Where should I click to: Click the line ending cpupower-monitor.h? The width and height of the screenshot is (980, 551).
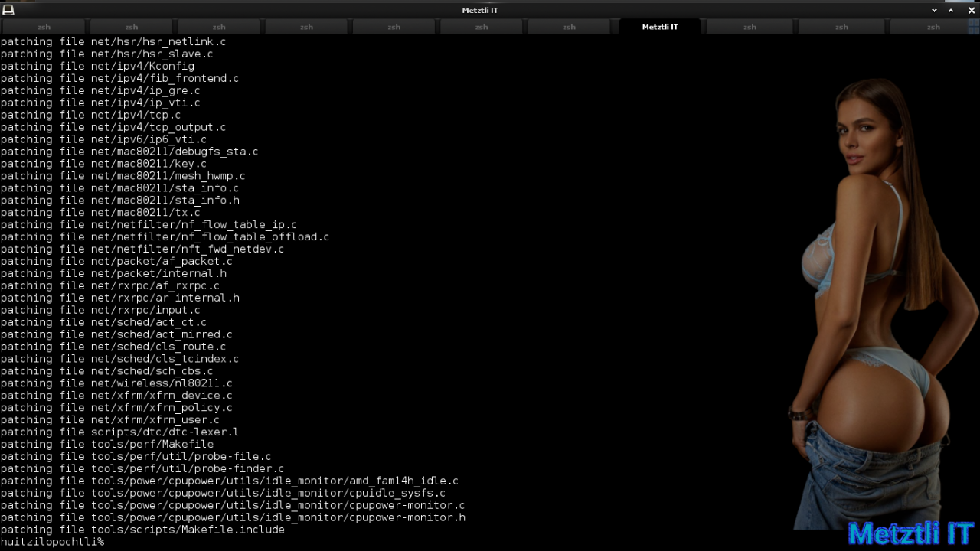tap(233, 519)
